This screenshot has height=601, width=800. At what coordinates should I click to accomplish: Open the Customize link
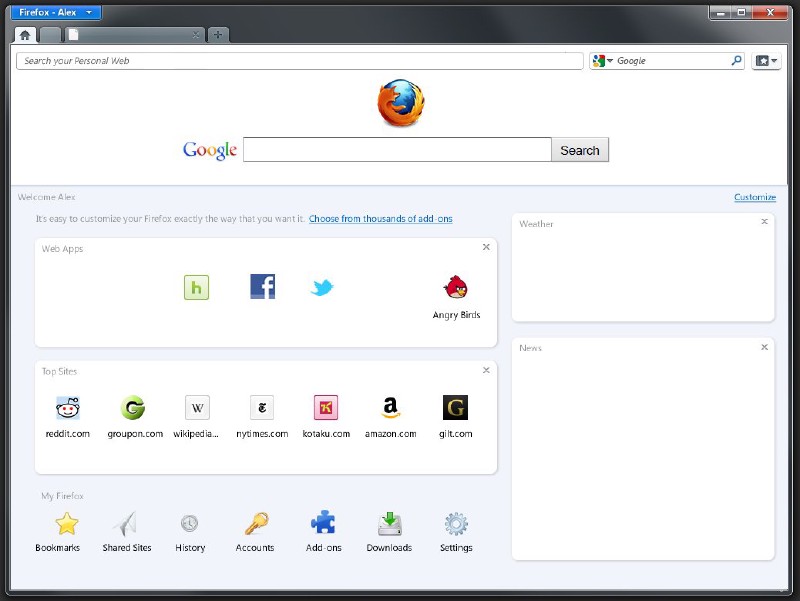(x=755, y=197)
